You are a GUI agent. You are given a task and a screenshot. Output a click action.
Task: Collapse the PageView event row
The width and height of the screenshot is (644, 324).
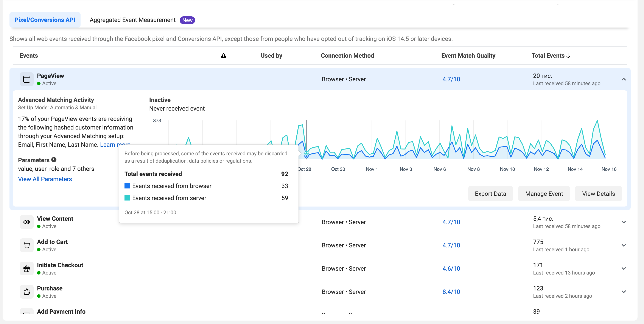(x=624, y=79)
